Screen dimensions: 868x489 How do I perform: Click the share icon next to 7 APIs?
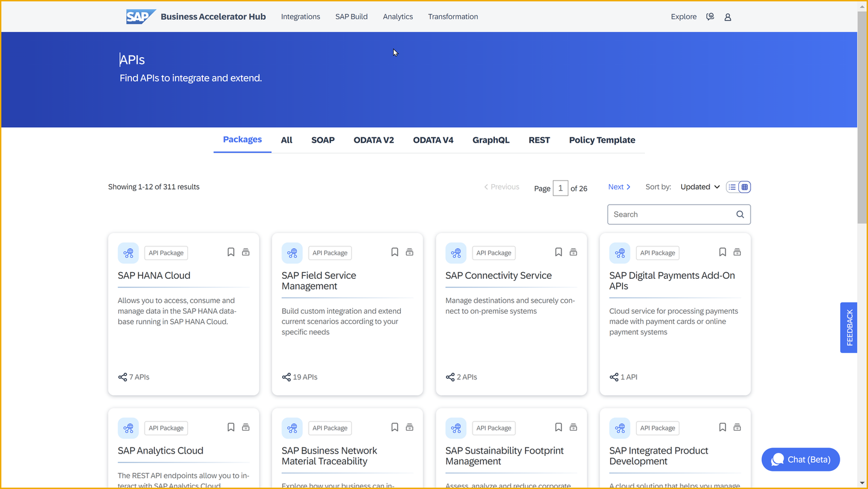(x=122, y=377)
